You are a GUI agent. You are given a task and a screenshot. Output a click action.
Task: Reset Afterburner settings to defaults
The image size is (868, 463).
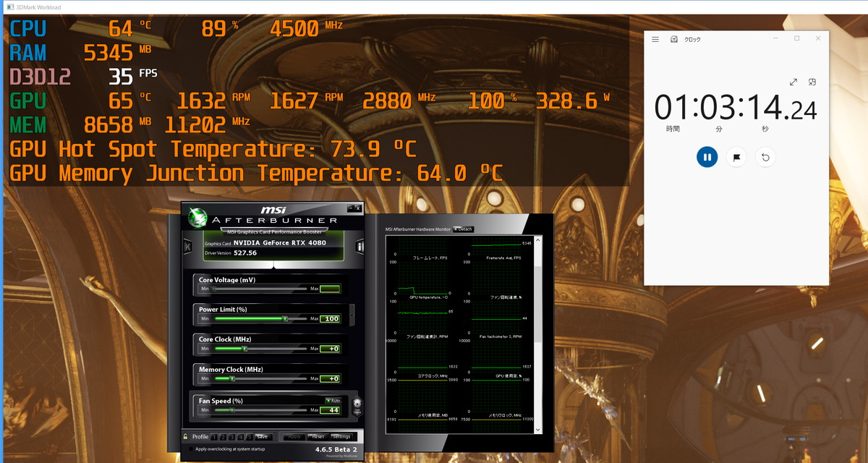pyautogui.click(x=318, y=437)
